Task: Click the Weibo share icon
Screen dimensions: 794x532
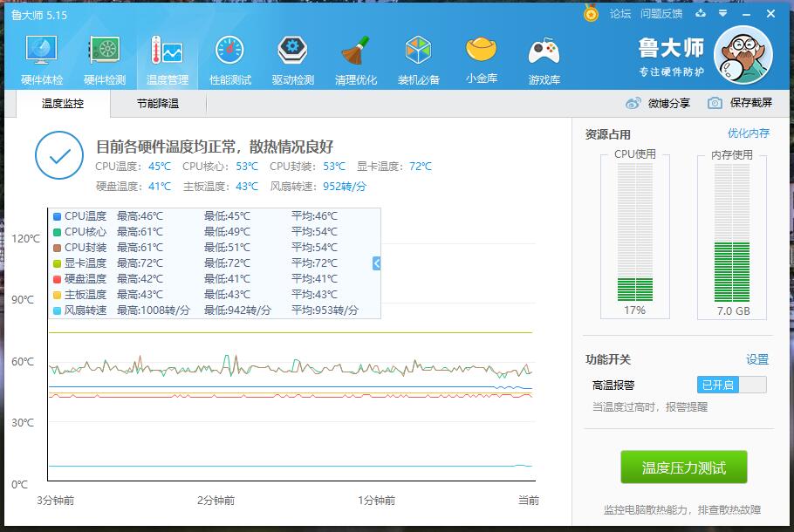Action: [x=633, y=103]
